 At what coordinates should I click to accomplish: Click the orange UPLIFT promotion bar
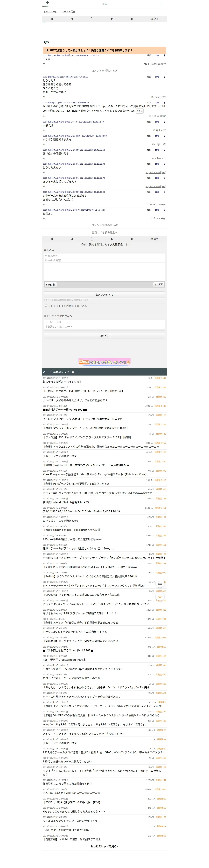[104, 50]
